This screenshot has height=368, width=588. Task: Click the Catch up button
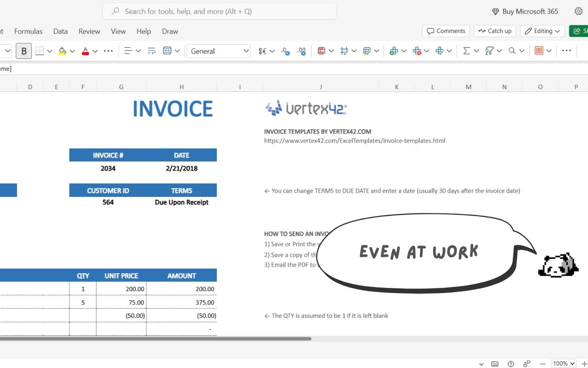tap(495, 31)
